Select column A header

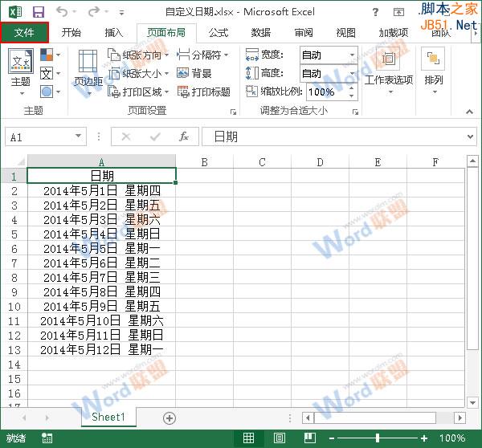[101, 161]
